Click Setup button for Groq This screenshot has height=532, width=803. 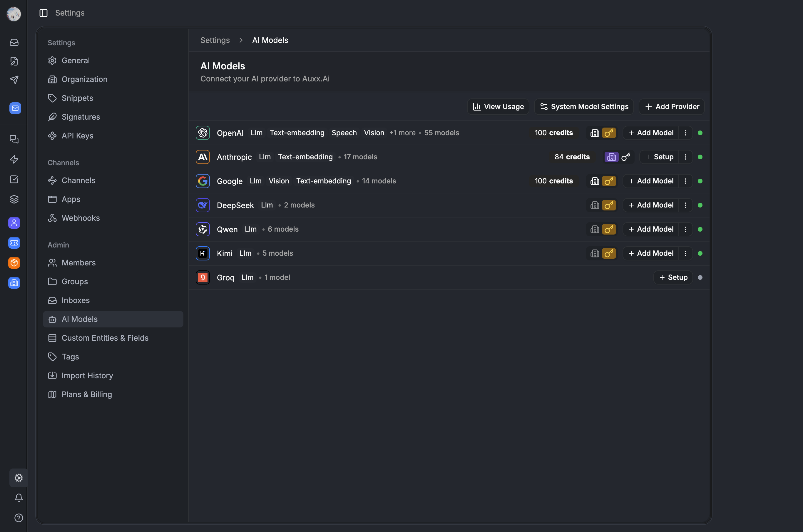coord(673,277)
